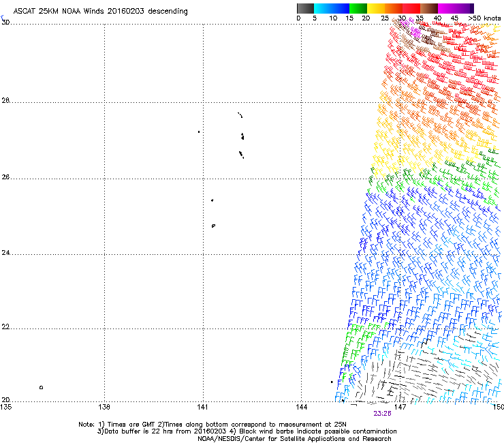Click the longitude label 141
The image size is (504, 443).
(x=202, y=407)
